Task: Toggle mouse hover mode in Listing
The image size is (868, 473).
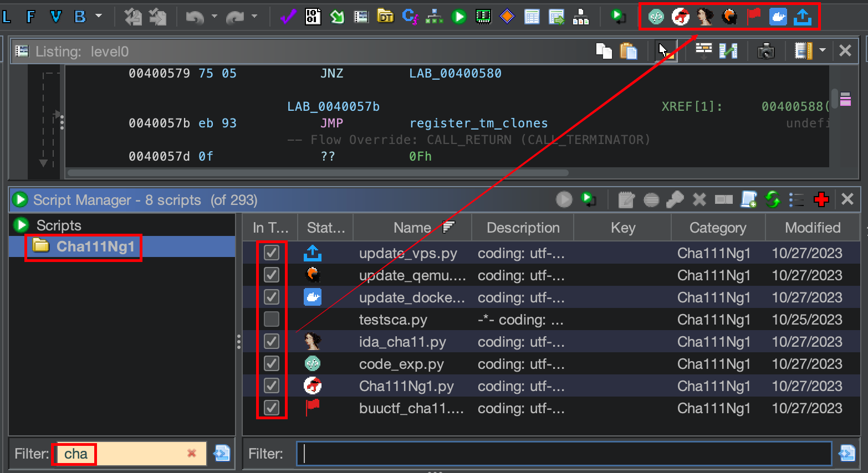Action: click(x=666, y=51)
